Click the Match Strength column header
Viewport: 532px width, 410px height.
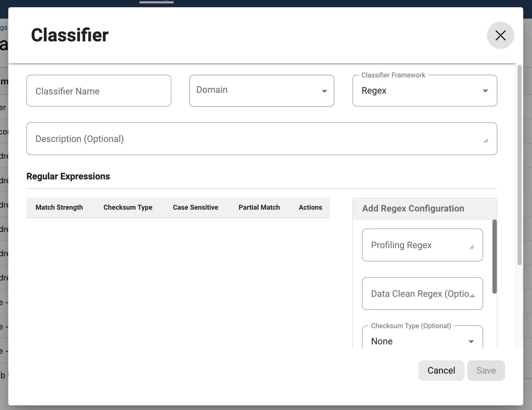pos(59,207)
